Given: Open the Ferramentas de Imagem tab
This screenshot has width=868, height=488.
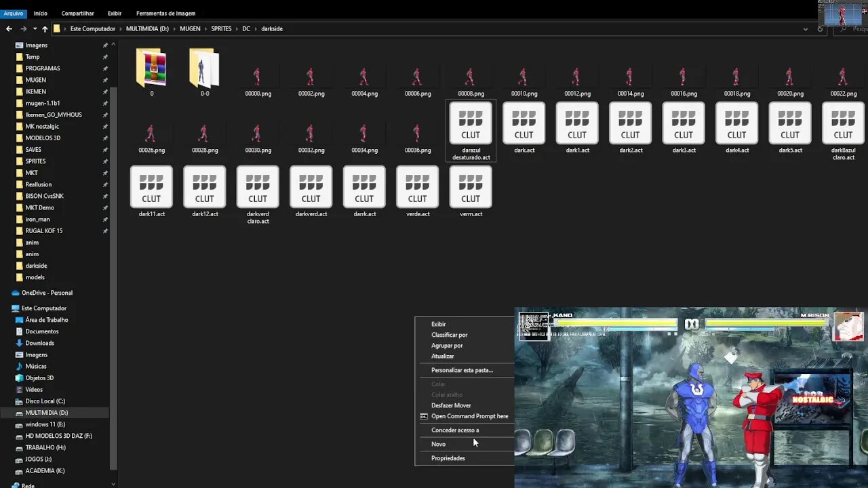Looking at the screenshot, I should coord(165,13).
